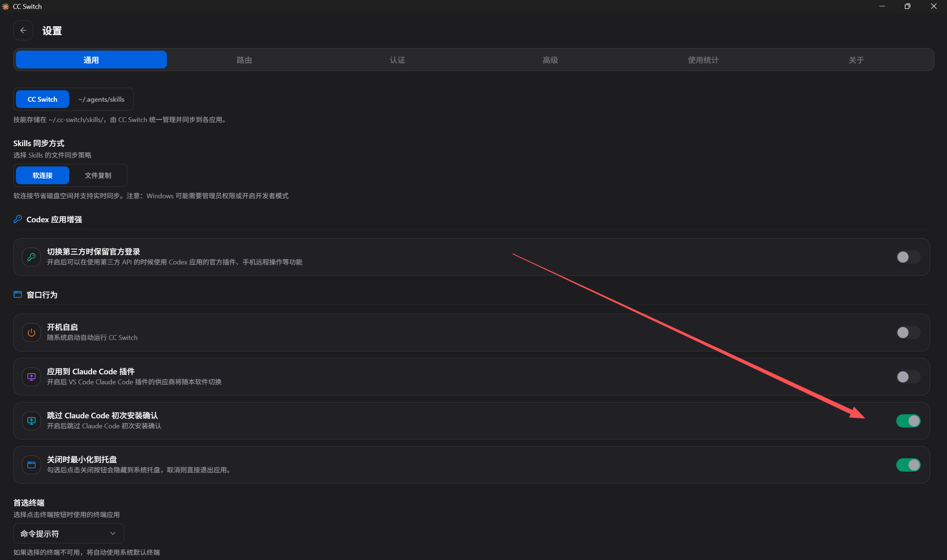Select the CC Switch skills storage option
The width and height of the screenshot is (947, 560).
coord(42,99)
